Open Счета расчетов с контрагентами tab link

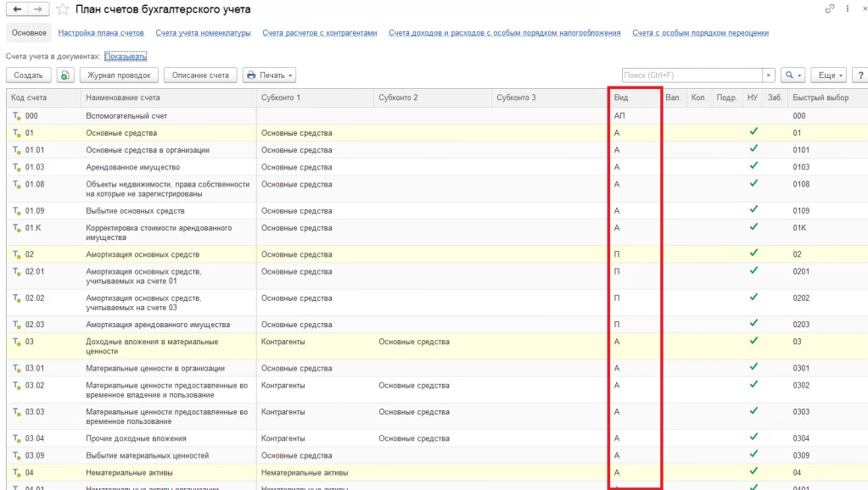319,33
